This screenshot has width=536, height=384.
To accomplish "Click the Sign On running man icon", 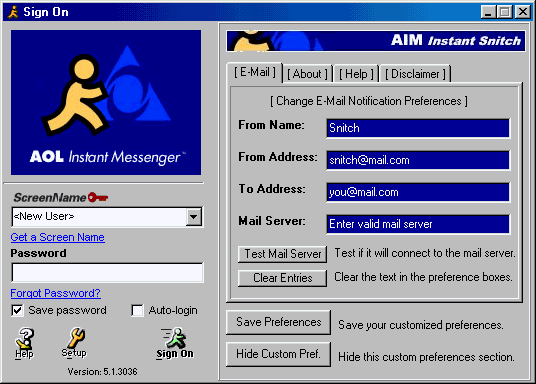I will (175, 343).
